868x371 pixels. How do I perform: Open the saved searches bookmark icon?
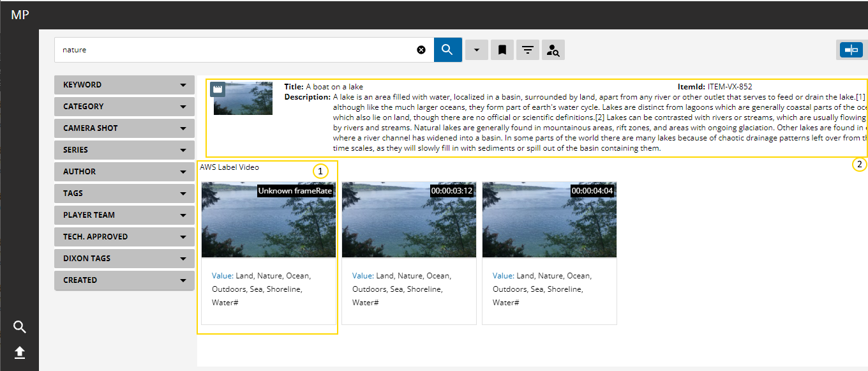click(502, 50)
